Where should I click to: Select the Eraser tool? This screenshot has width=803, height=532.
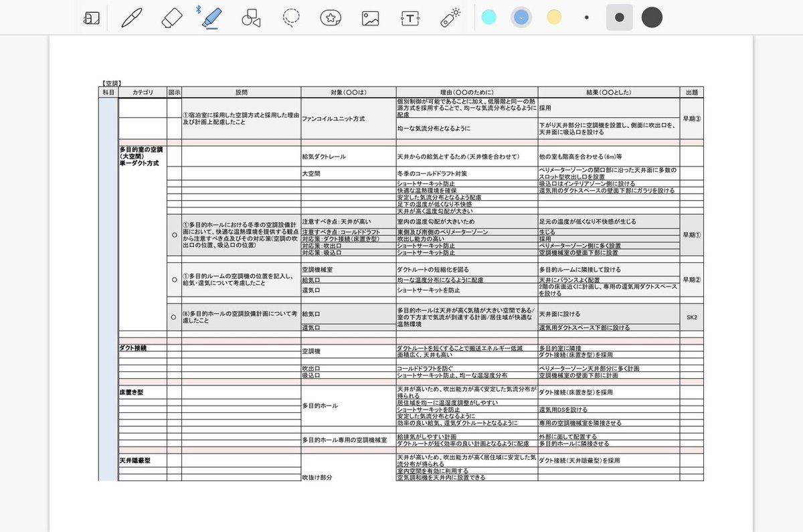pyautogui.click(x=172, y=17)
